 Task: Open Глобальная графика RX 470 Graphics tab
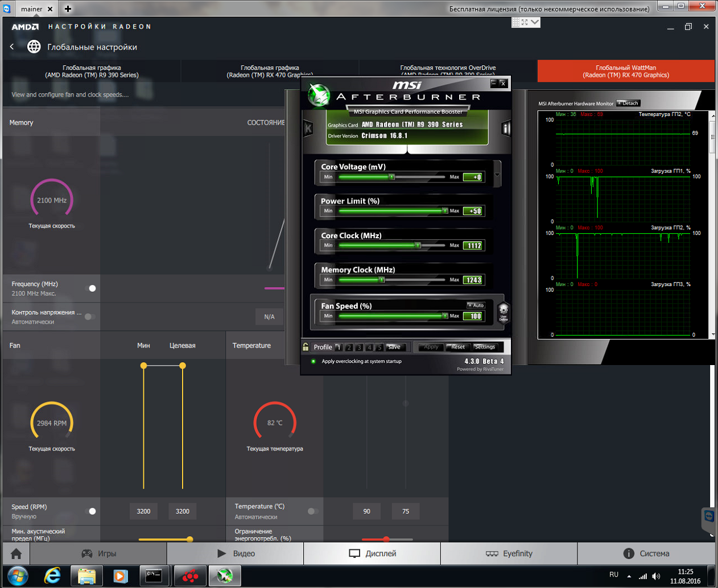(x=270, y=71)
